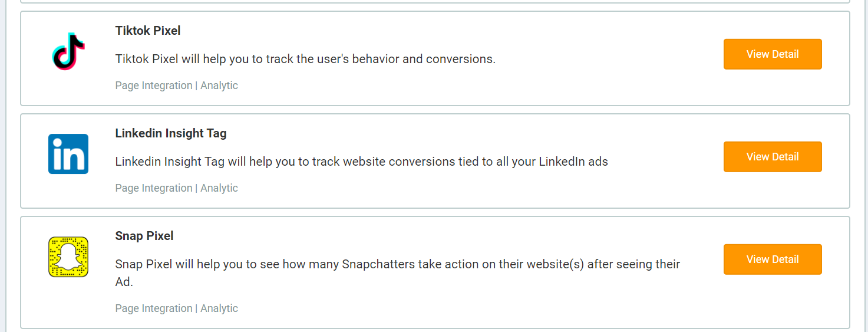Click the TikTok logo icon
Image resolution: width=868 pixels, height=332 pixels.
pyautogui.click(x=68, y=52)
